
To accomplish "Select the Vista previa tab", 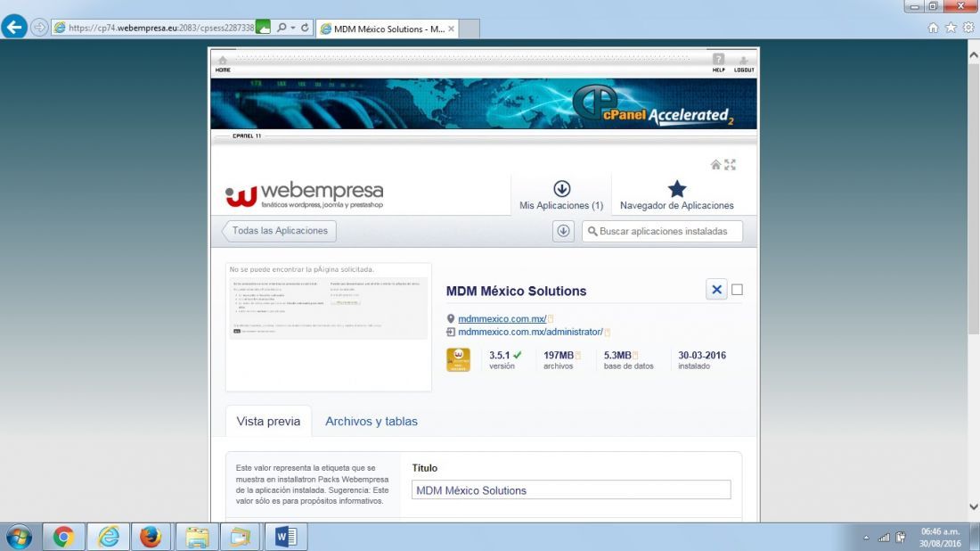I will tap(268, 421).
